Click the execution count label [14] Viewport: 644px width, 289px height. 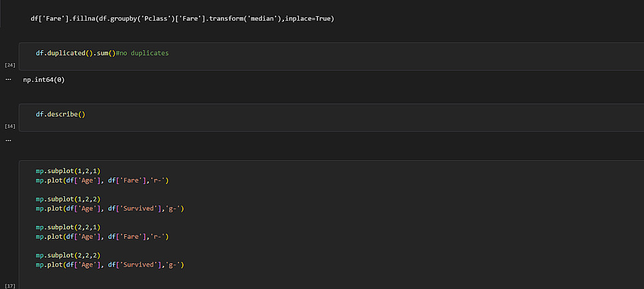(x=10, y=126)
